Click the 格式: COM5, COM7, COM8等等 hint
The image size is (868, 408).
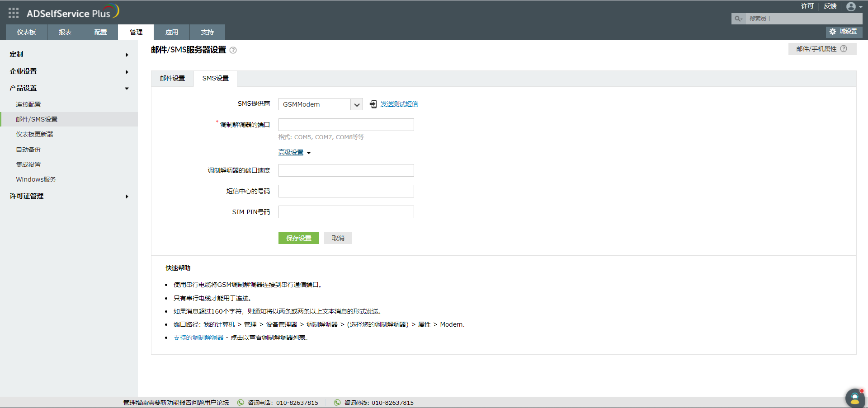click(x=321, y=137)
